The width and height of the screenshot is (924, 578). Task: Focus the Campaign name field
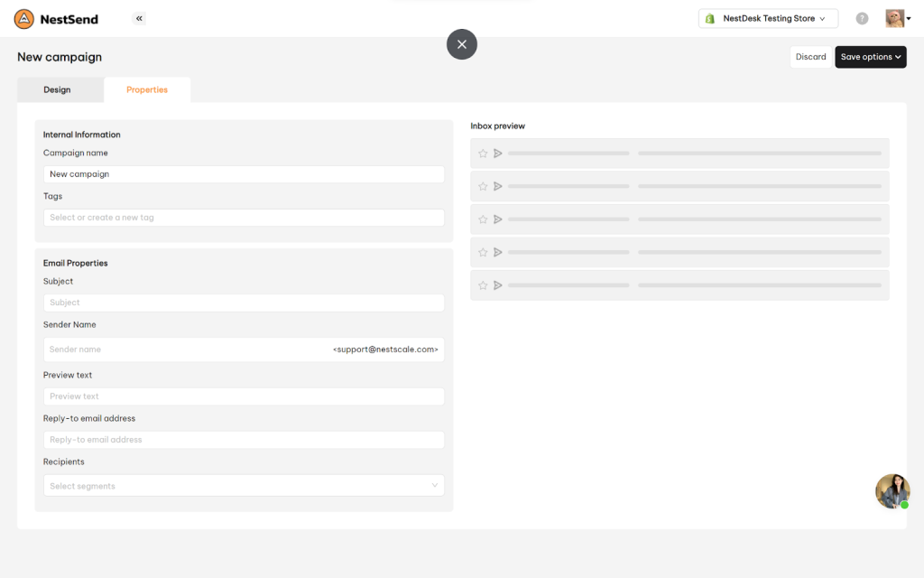click(244, 174)
